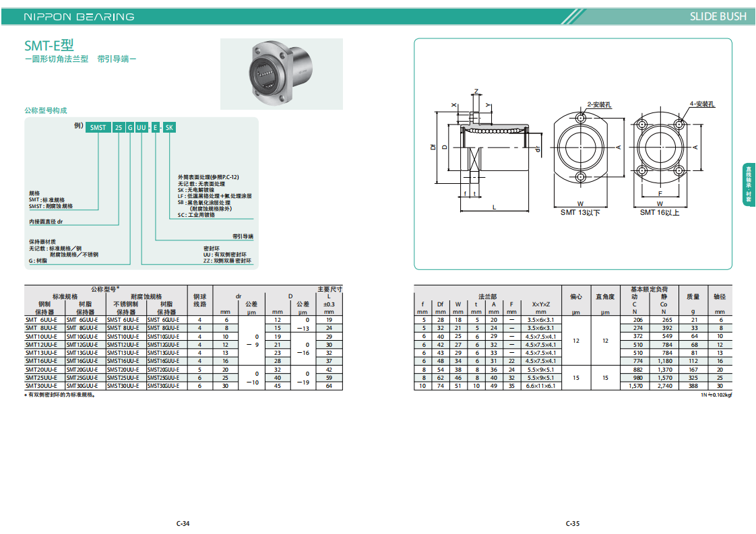The width and height of the screenshot is (756, 534).
Task: Click the 质量 column header
Action: tap(693, 296)
